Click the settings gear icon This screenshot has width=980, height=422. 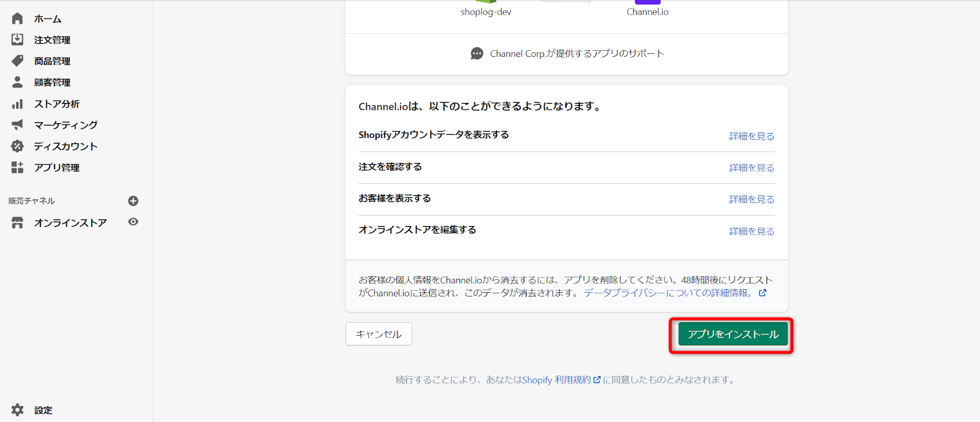(x=17, y=410)
